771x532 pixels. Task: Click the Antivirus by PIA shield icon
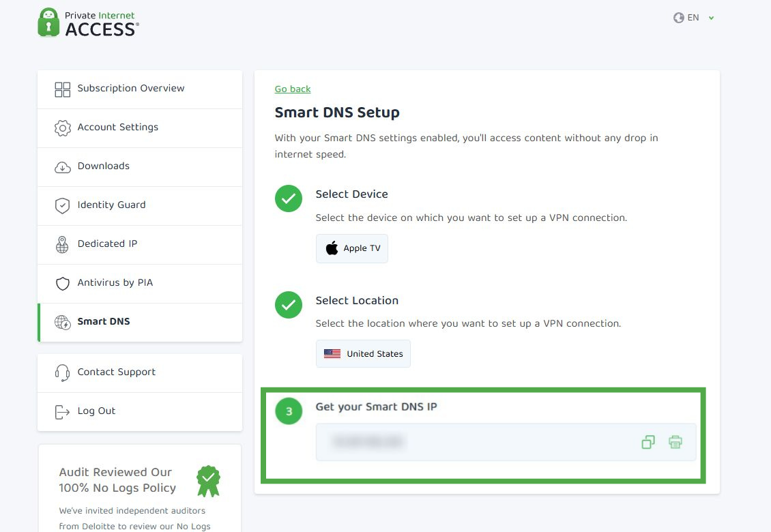click(63, 284)
